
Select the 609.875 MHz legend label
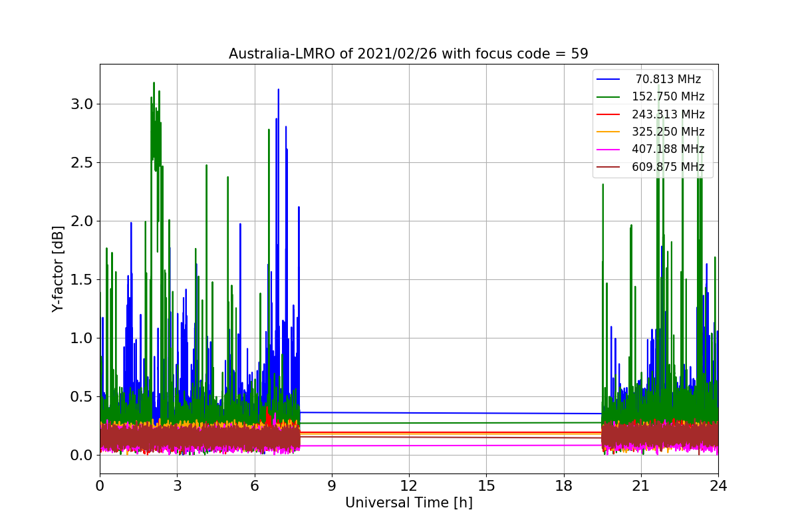coord(668,167)
